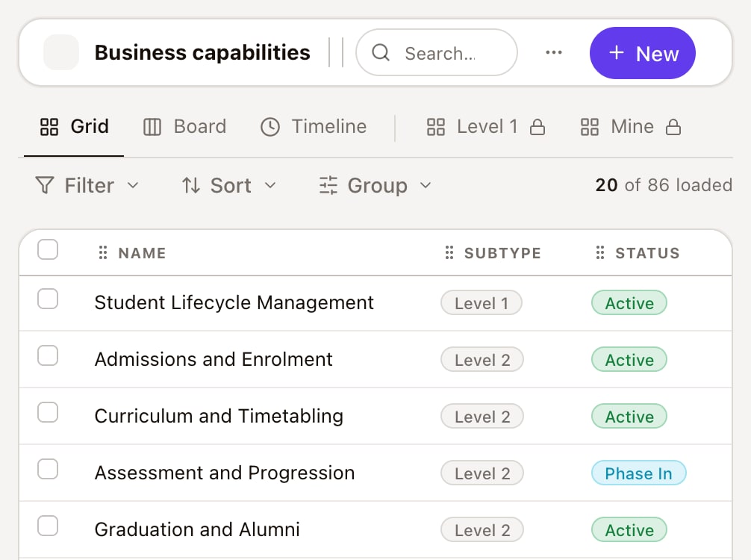Expand the Filter dropdown chevron
The image size is (751, 560).
[x=133, y=185]
